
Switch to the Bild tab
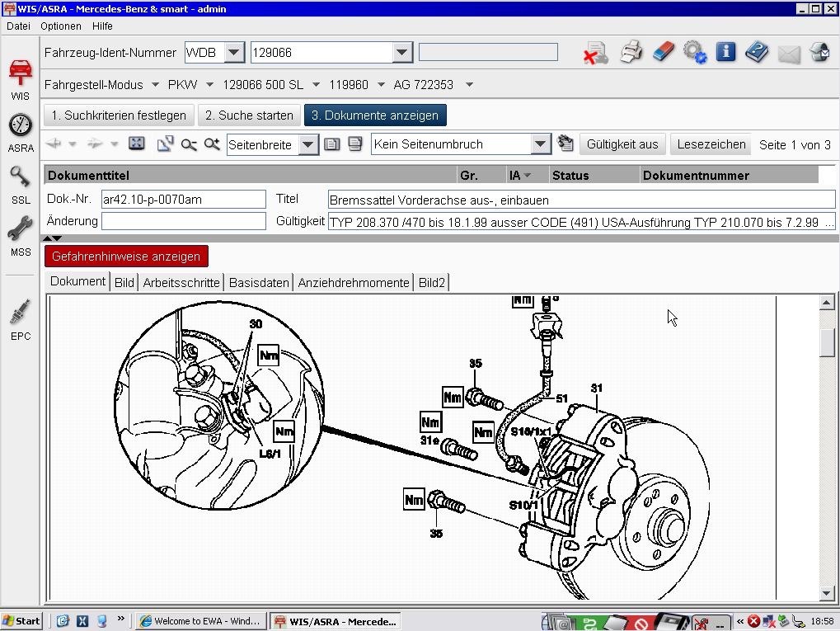coord(124,283)
